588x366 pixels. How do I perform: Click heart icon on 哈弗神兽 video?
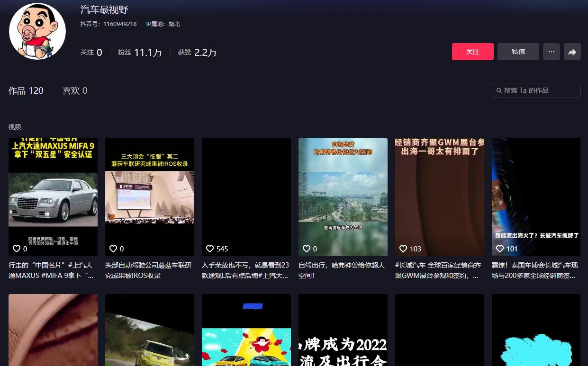pos(307,249)
